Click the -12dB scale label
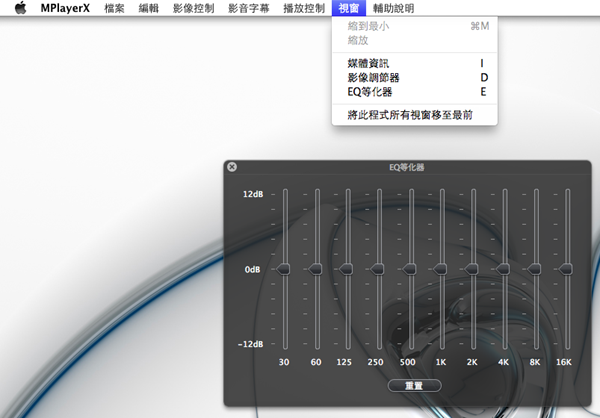Viewport: 600px width, 418px height. (x=251, y=344)
